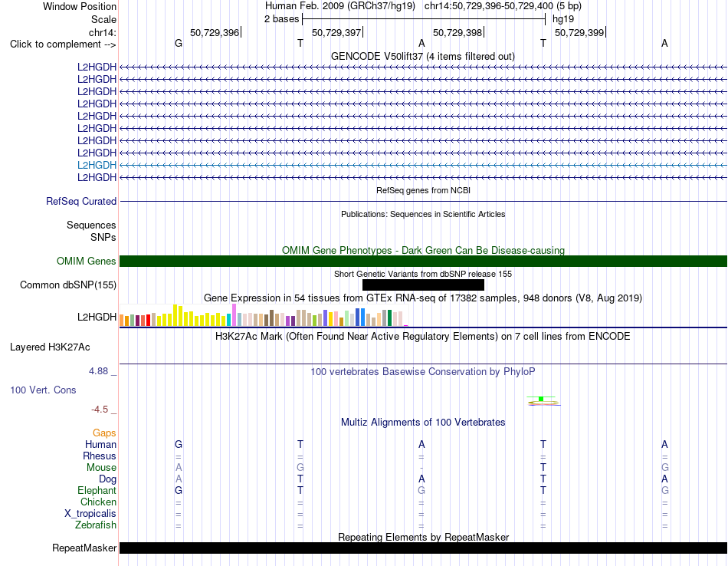The height and width of the screenshot is (566, 728).
Task: Click the position label 50,729,399
Action: tap(579, 32)
